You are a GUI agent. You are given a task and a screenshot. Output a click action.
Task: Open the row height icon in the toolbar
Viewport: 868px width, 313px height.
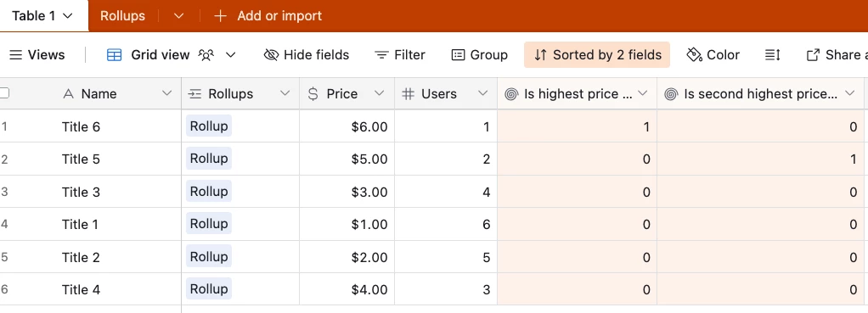click(773, 55)
